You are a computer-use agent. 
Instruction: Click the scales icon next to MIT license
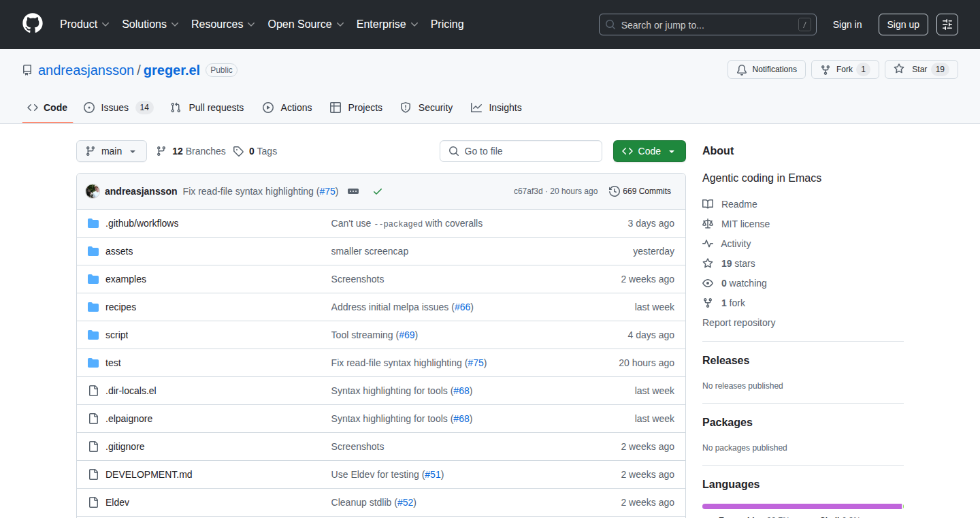click(708, 224)
